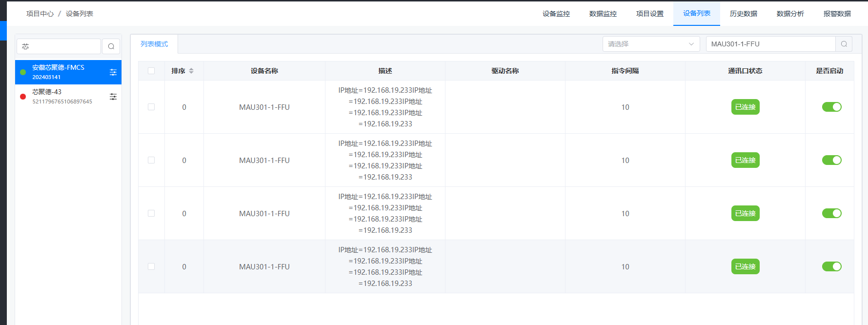This screenshot has width=868, height=325.
Task: Click the green status dot of 安徽芯聚德-FMCS
Action: 23,72
